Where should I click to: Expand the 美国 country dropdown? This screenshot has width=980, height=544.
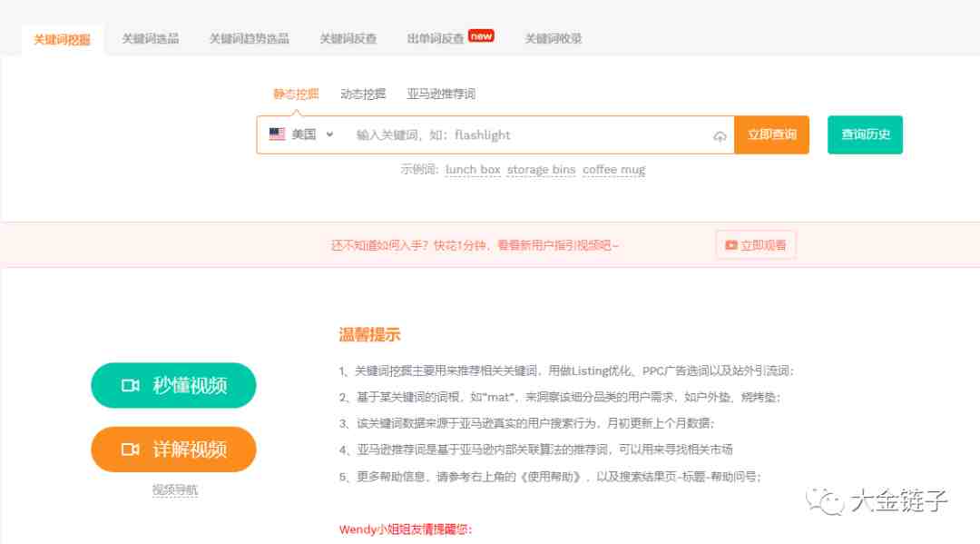point(302,134)
